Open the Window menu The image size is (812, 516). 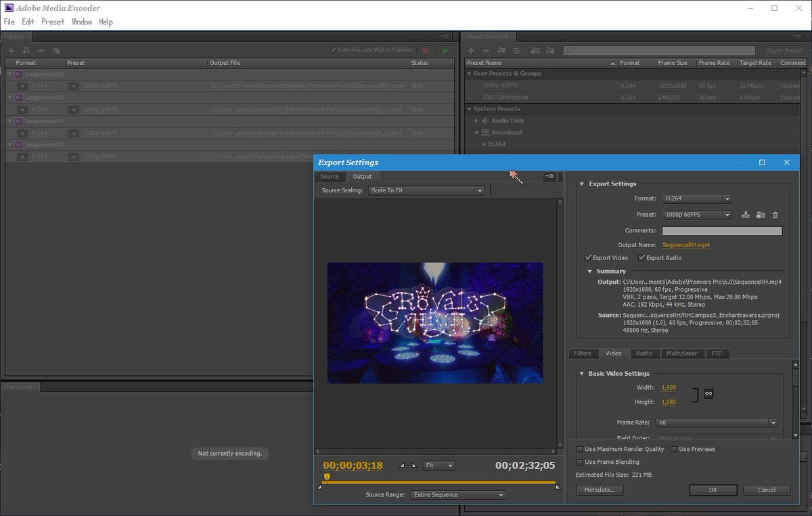click(x=82, y=22)
